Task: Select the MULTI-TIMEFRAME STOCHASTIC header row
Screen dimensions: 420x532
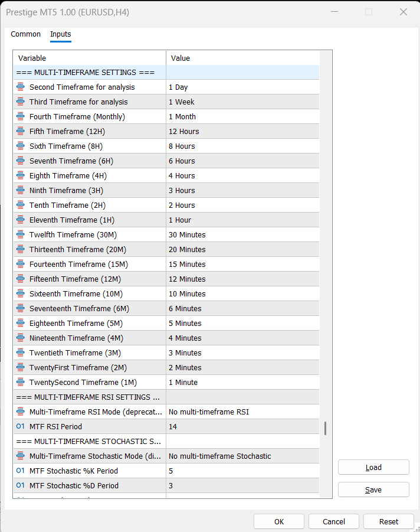Action: (166, 441)
